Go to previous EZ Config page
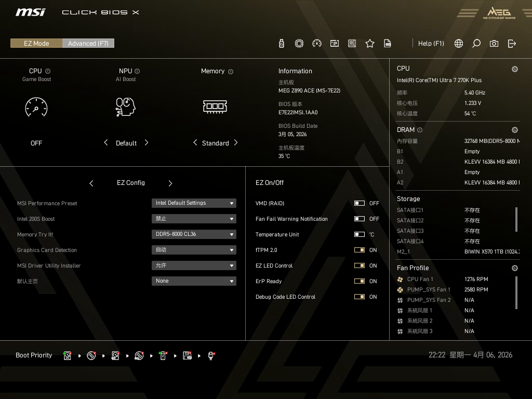Screen dimensions: 532x399 tap(91, 183)
